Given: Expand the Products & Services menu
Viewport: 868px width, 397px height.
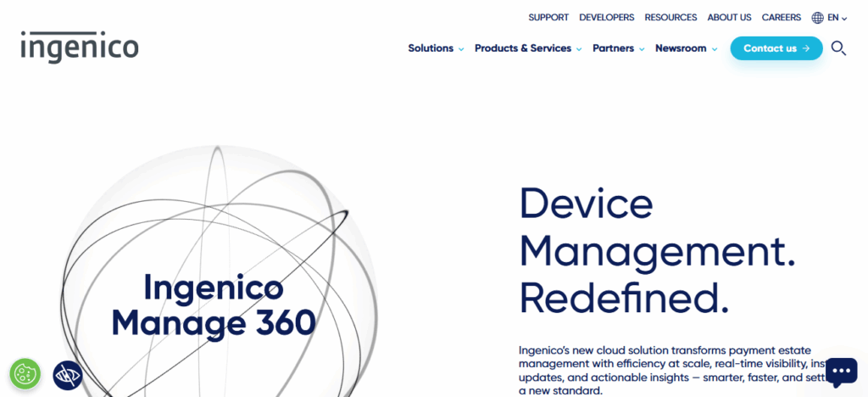Looking at the screenshot, I should tap(527, 48).
